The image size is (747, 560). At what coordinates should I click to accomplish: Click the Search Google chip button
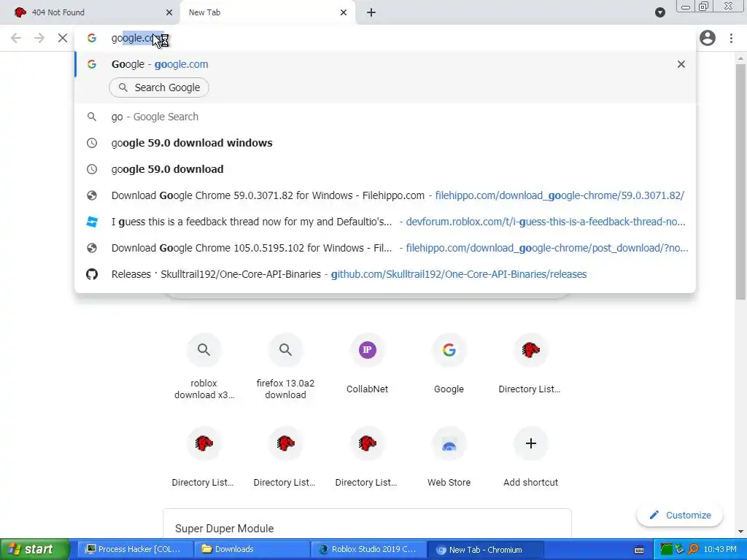[x=158, y=87]
